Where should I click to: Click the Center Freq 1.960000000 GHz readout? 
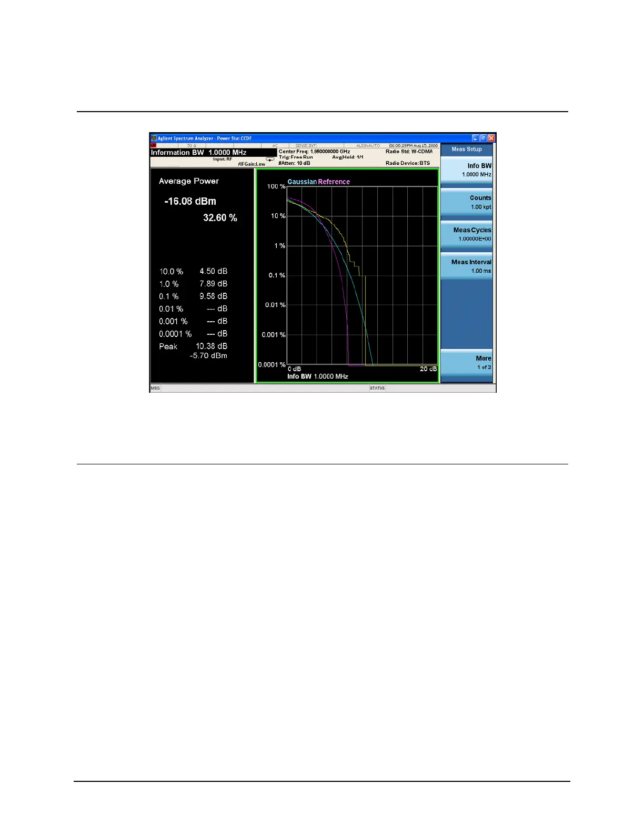pos(314,151)
